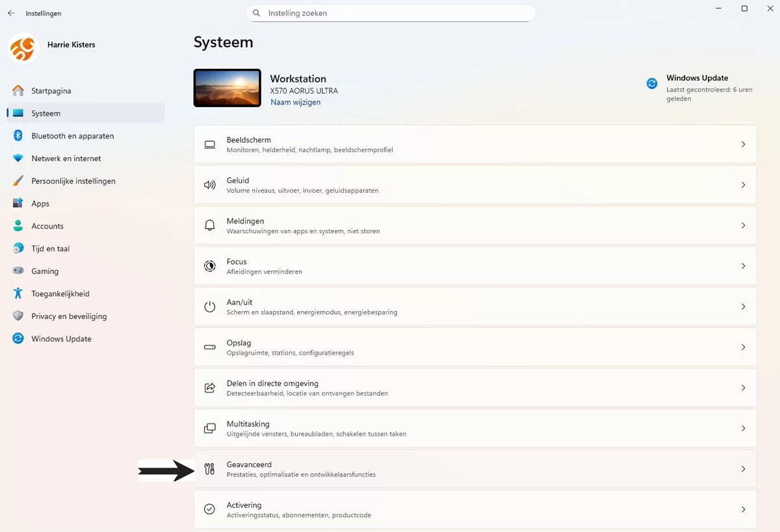Screen dimensions: 780x532
Task: Click the Naam wijzigen link
Action: pyautogui.click(x=295, y=102)
